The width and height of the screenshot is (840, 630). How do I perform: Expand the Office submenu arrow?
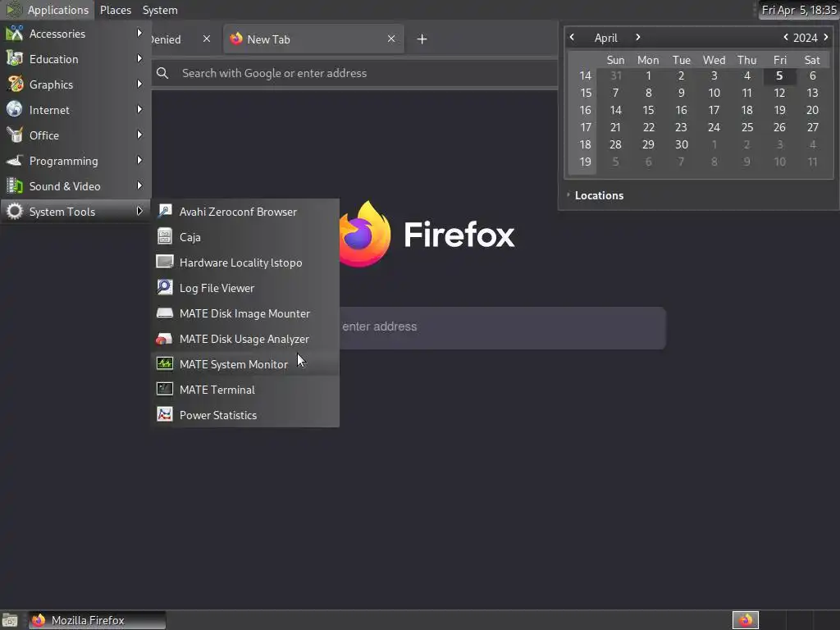click(139, 135)
